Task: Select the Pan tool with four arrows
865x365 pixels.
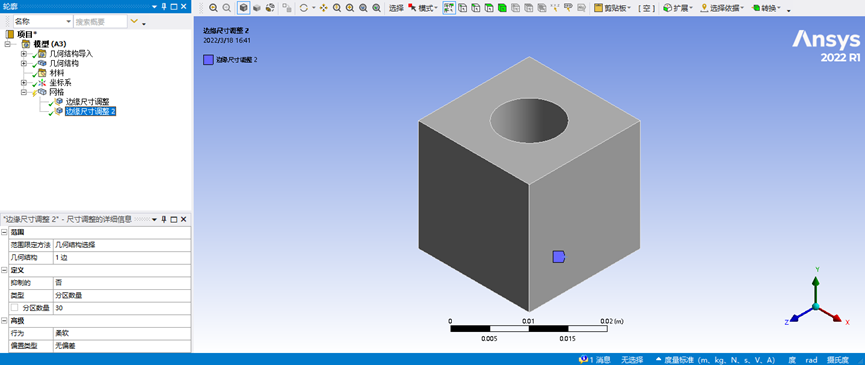Action: [324, 8]
